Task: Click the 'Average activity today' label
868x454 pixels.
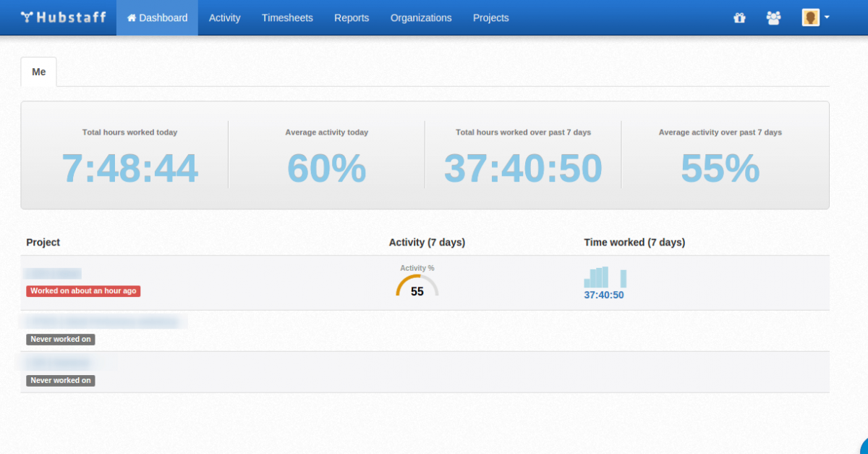Action: pos(327,133)
